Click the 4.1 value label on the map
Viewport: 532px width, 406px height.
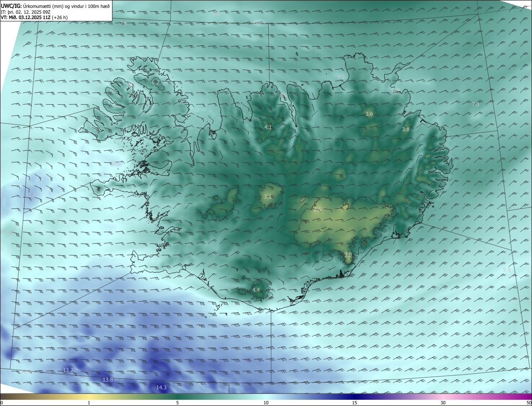click(x=268, y=127)
